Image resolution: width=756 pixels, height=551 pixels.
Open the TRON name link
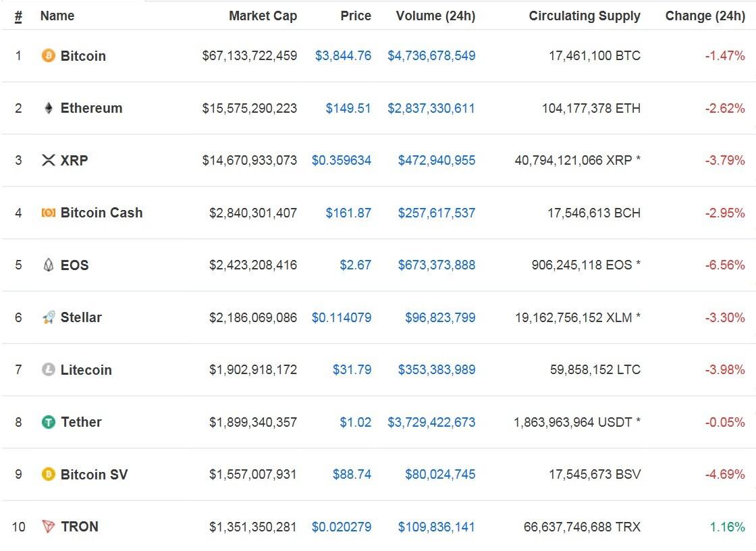click(x=79, y=527)
